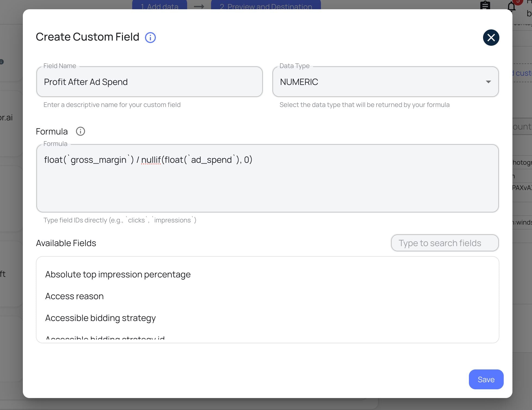The image size is (532, 410).
Task: Open the Data Type dropdown arrow
Action: [488, 82]
